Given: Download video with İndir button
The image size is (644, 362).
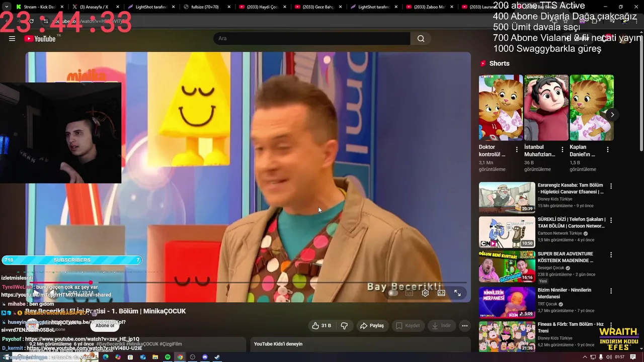Looking at the screenshot, I should coord(441,326).
